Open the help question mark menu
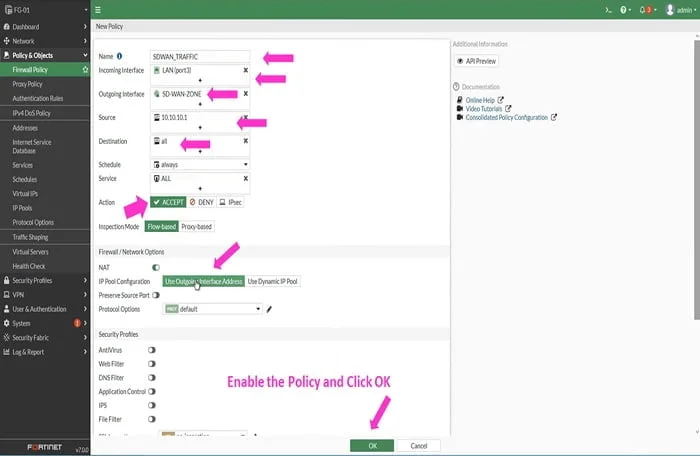This screenshot has height=456, width=700. 625,10
